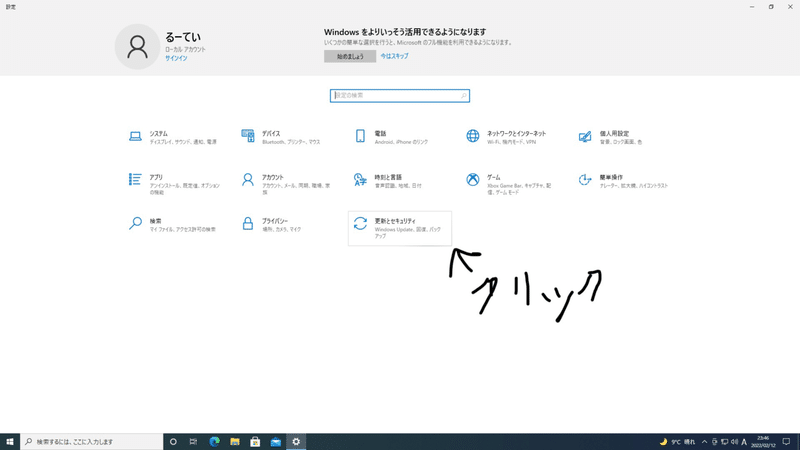Click the Windows をよりいっそう活用 heading
The height and width of the screenshot is (450, 800).
point(405,32)
